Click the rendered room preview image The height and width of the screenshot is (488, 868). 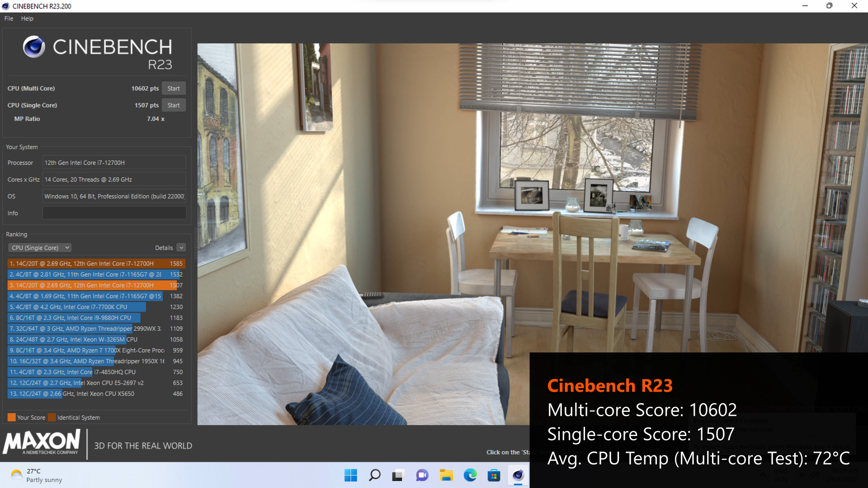point(533,234)
